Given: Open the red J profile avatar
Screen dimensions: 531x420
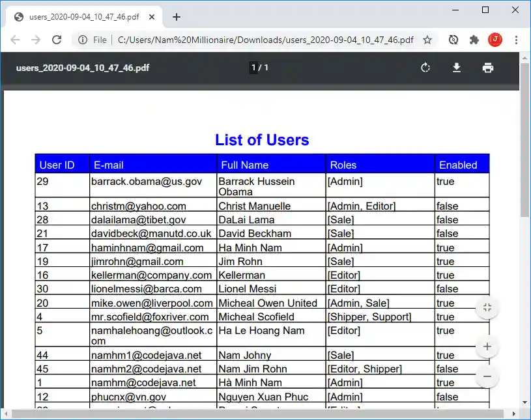Looking at the screenshot, I should tap(496, 40).
